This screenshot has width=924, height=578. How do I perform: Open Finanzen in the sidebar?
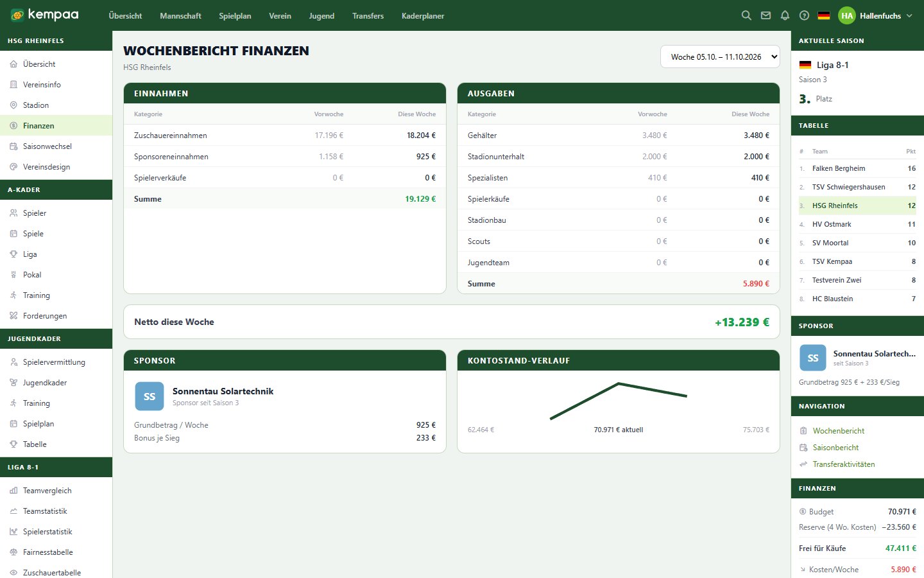[x=56, y=126]
